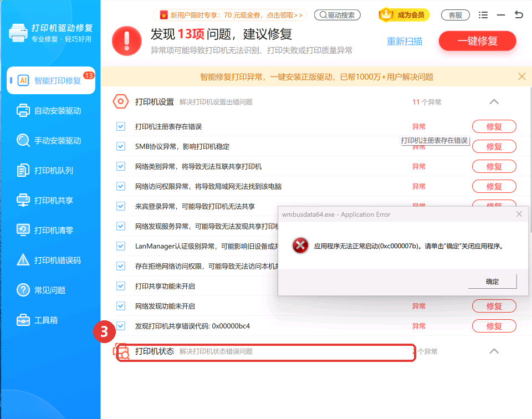Click 修复 for 打印机注册表存在错误
532x419 pixels.
click(x=494, y=126)
